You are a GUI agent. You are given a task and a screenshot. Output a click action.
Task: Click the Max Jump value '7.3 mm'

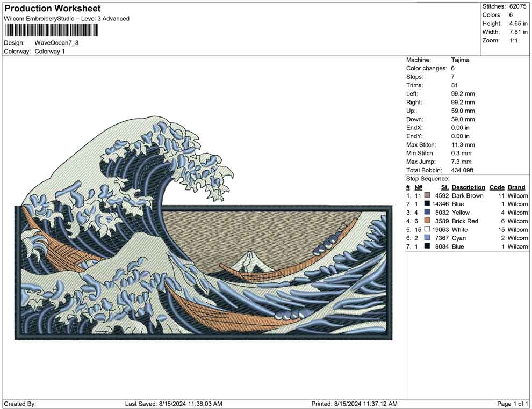pyautogui.click(x=462, y=162)
